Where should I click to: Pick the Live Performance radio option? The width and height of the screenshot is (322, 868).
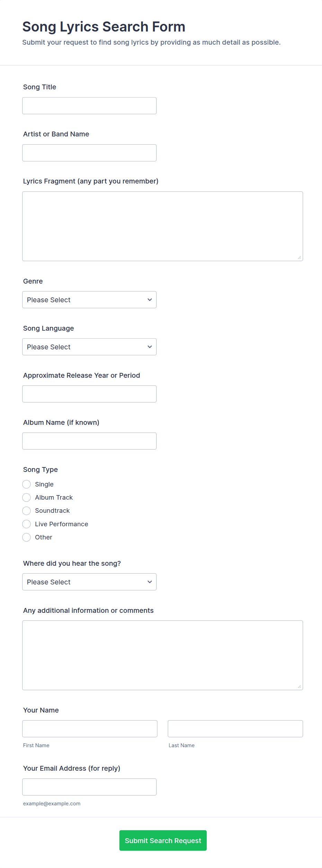click(x=27, y=524)
